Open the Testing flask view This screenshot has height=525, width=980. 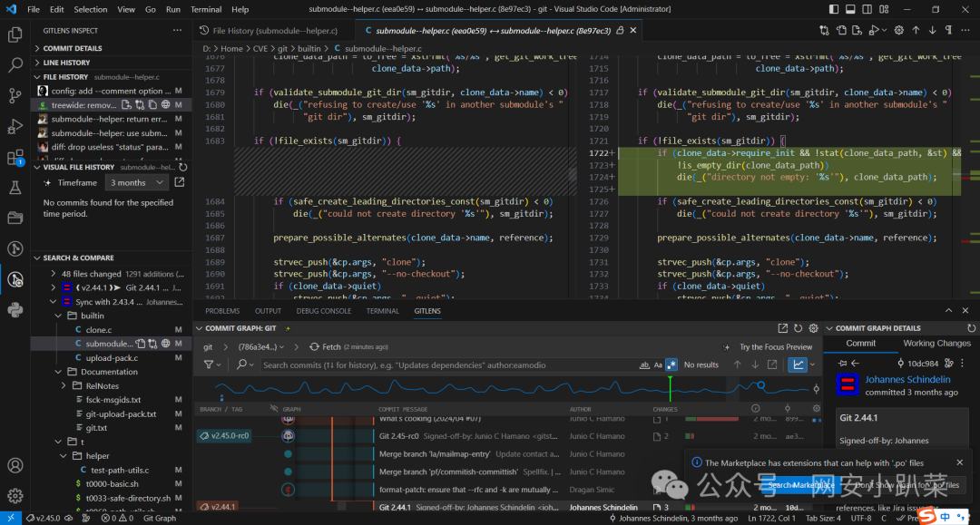pos(15,188)
